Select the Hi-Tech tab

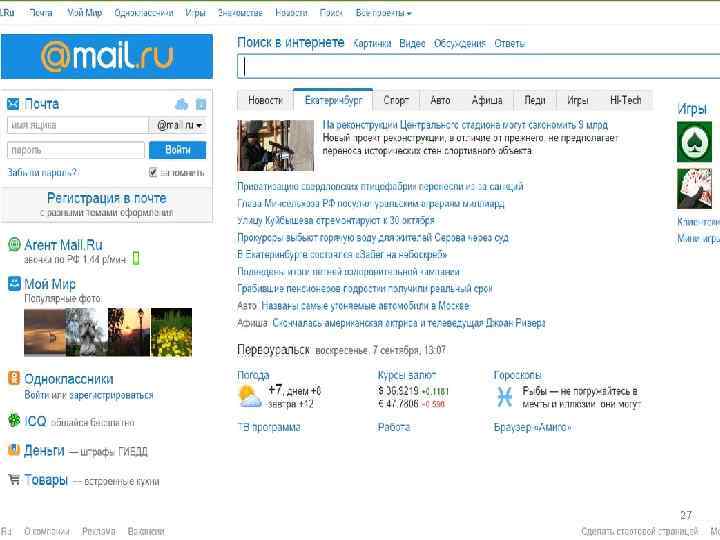coord(625,100)
